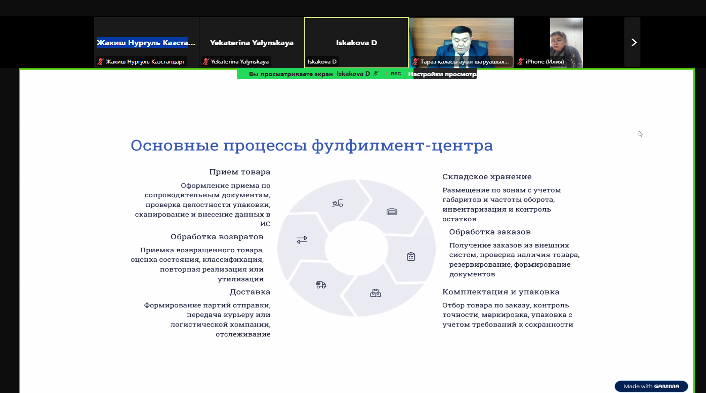Click the REC recording indicator
The height and width of the screenshot is (393, 706).
(393, 73)
